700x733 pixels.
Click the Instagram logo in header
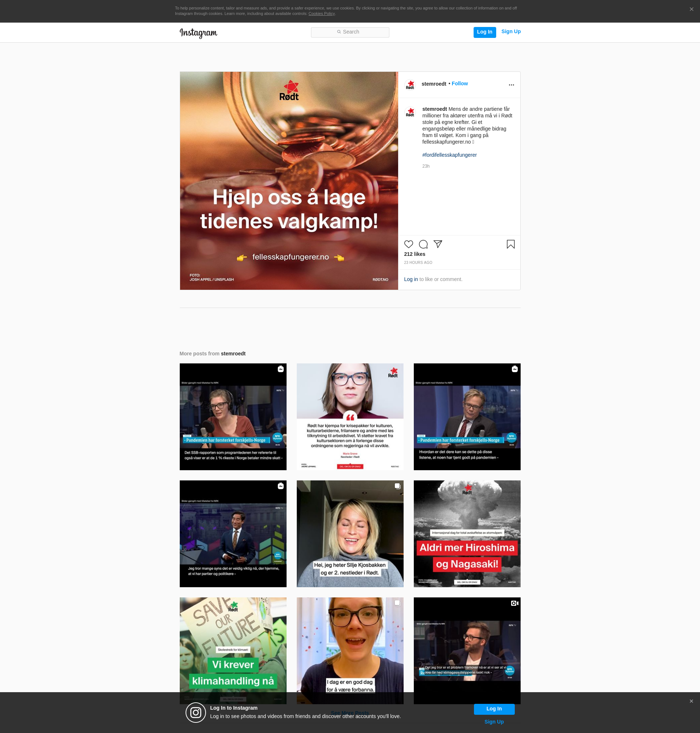pos(198,33)
